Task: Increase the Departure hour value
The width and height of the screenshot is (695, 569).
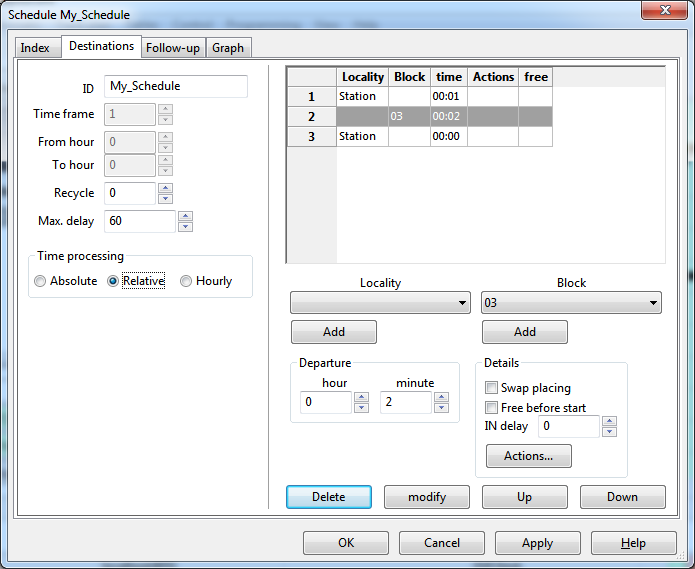Action: [x=361, y=397]
